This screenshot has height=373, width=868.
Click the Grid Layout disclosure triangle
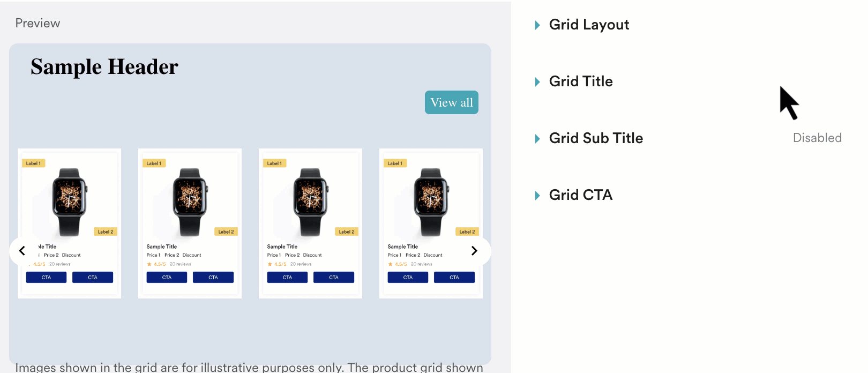(536, 24)
